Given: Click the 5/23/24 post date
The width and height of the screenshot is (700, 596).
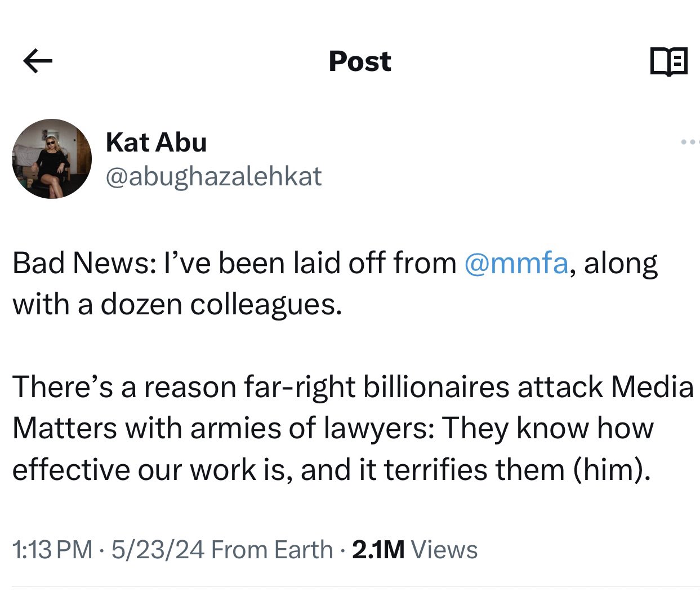Looking at the screenshot, I should click(158, 550).
